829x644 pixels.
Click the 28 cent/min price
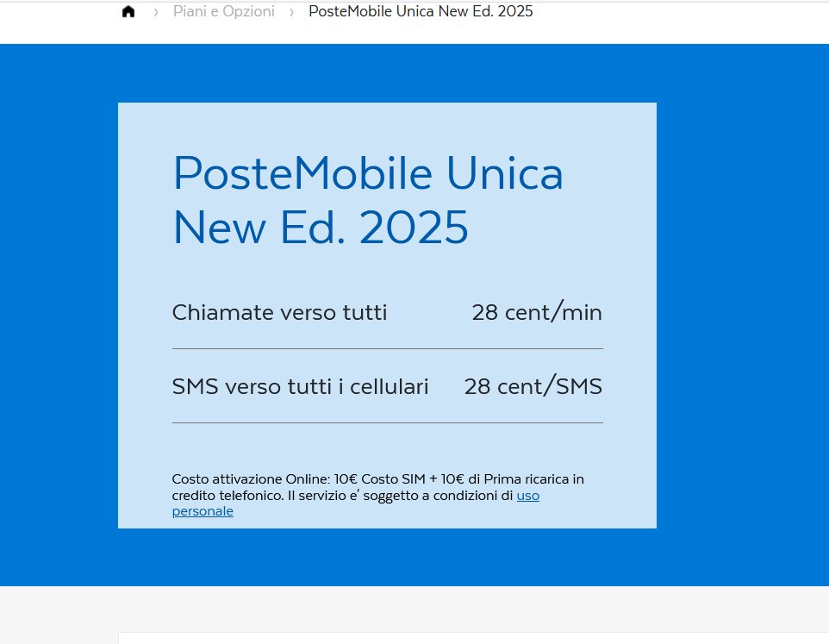click(537, 312)
